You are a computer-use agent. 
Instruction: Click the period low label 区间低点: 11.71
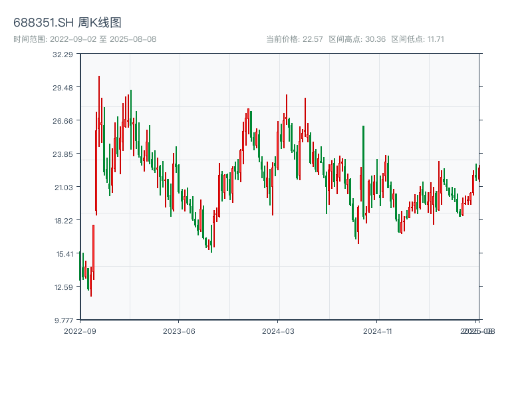(418, 39)
